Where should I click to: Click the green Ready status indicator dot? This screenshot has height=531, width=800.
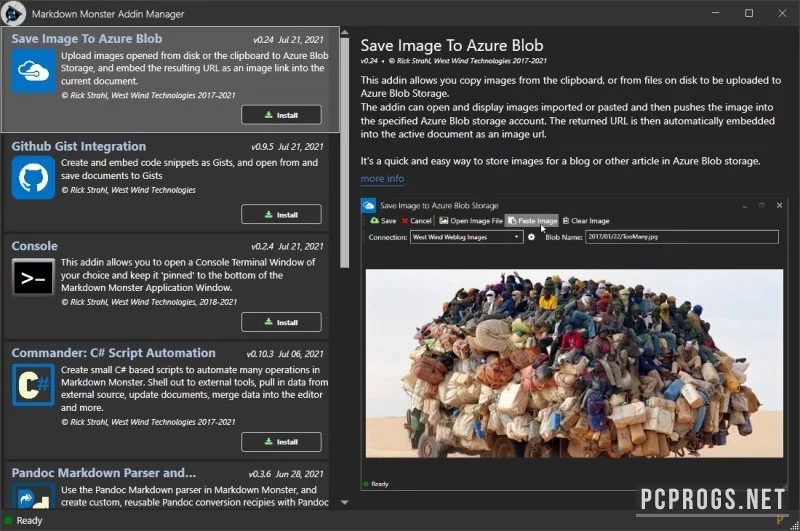(x=8, y=521)
